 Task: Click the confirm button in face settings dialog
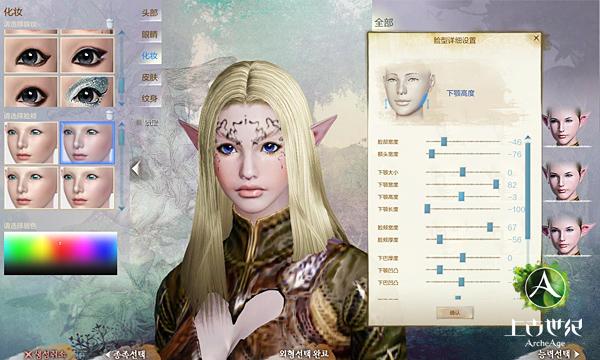(455, 313)
